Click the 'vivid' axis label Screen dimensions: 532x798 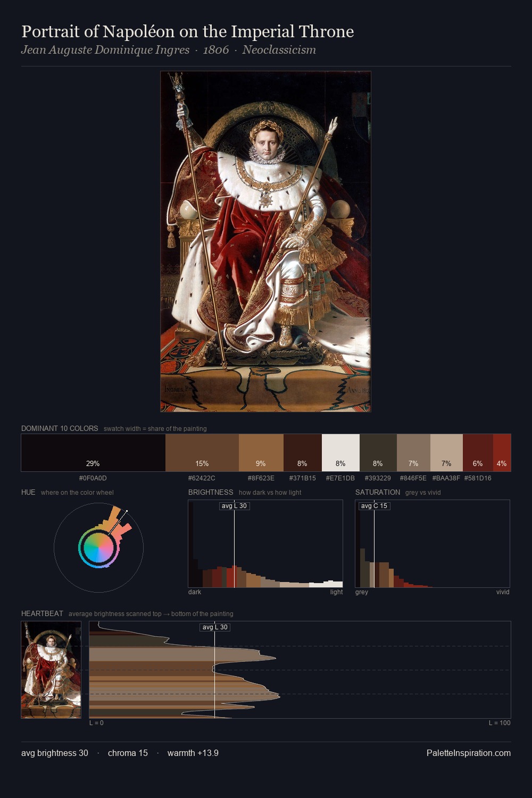pyautogui.click(x=503, y=592)
